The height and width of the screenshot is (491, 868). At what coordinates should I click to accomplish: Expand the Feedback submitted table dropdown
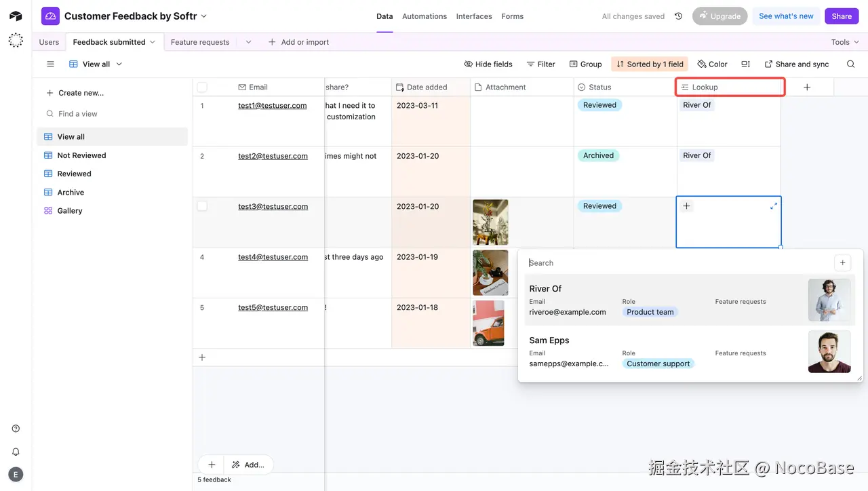pyautogui.click(x=152, y=41)
